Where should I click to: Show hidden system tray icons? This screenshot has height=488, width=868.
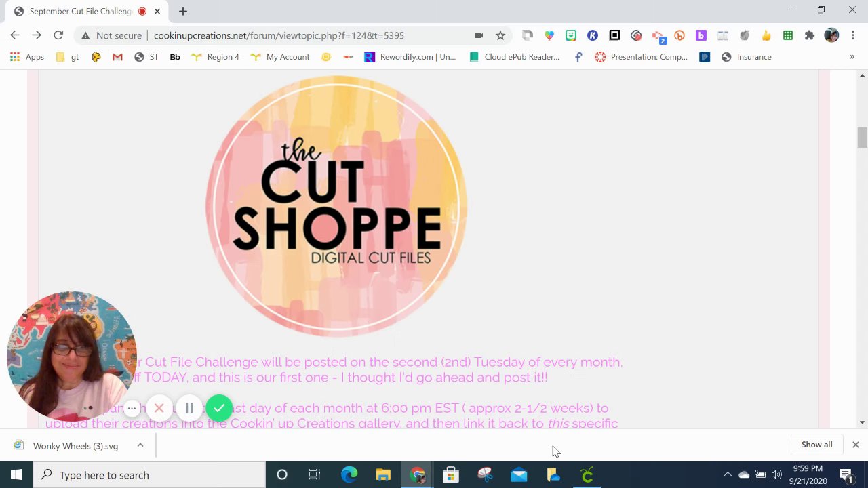(727, 474)
